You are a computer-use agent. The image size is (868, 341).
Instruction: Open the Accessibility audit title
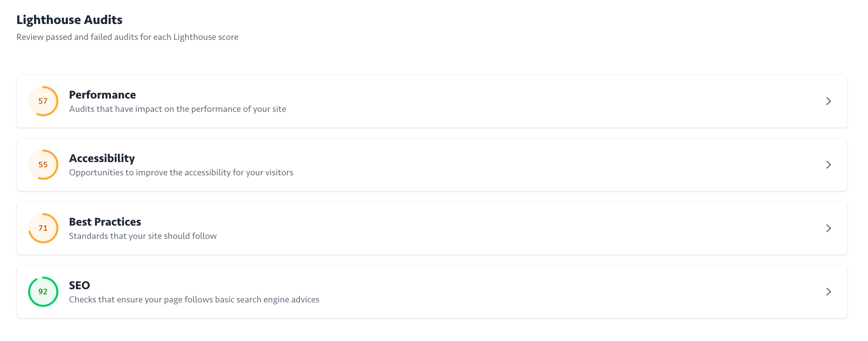[102, 158]
